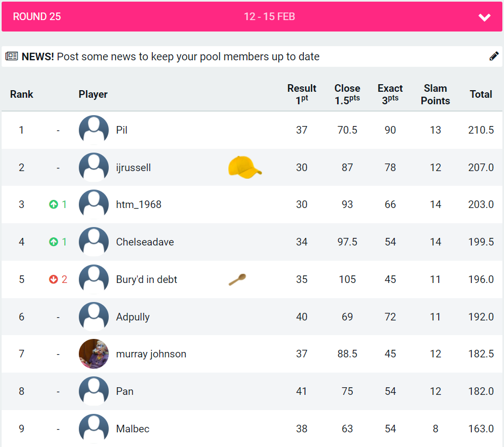The width and height of the screenshot is (504, 447).
Task: Open the Adpully player name link
Action: (133, 317)
